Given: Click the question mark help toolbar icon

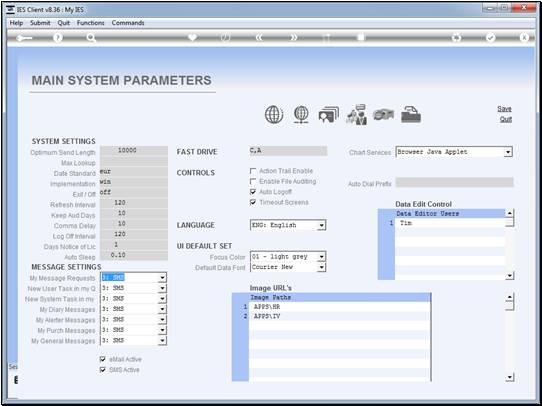Looking at the screenshot, I should [58, 37].
